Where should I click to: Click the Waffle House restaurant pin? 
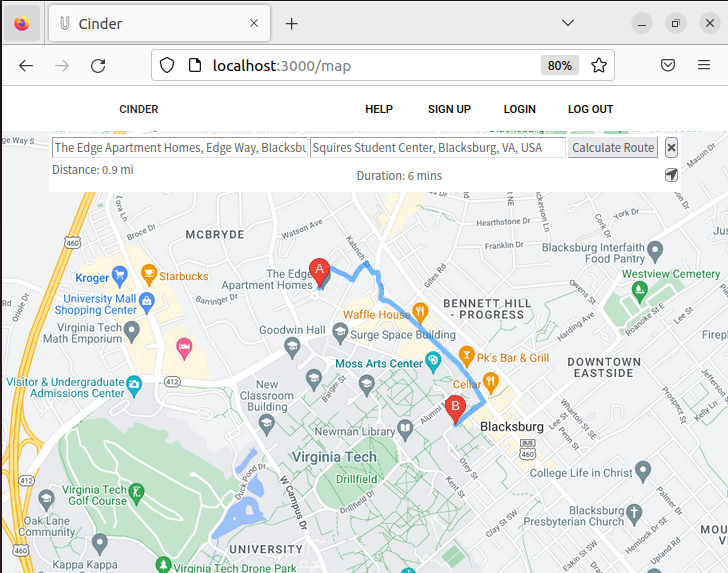(420, 313)
